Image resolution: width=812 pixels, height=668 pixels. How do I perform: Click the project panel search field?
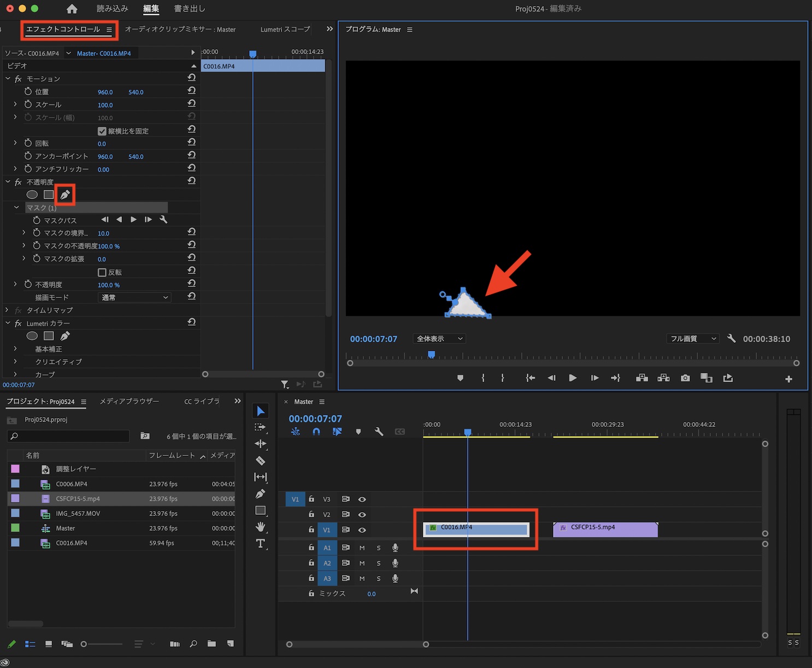pyautogui.click(x=68, y=436)
